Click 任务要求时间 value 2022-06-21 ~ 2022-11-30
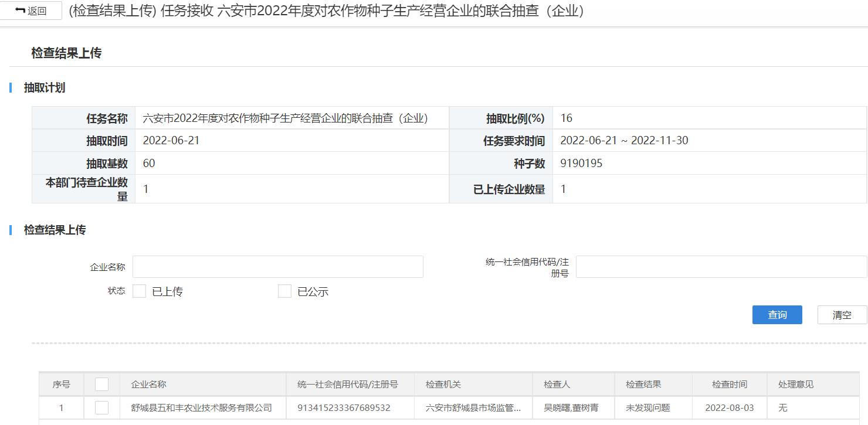The width and height of the screenshot is (868, 425). (624, 141)
